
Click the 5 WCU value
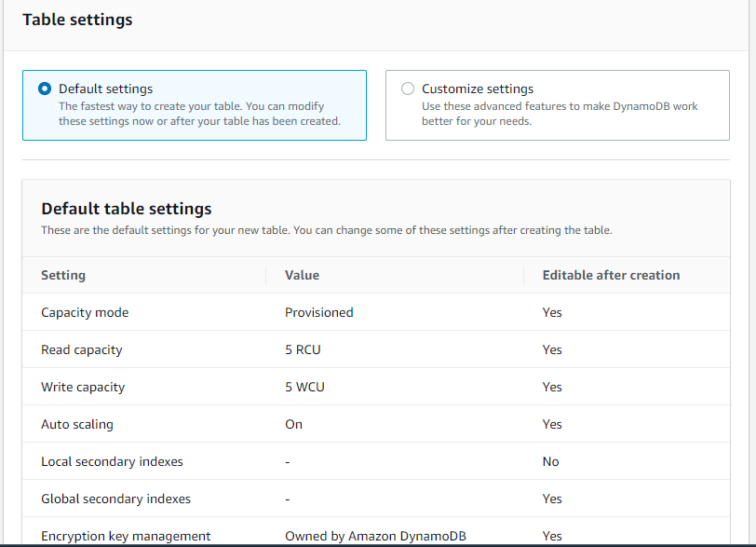click(x=304, y=387)
